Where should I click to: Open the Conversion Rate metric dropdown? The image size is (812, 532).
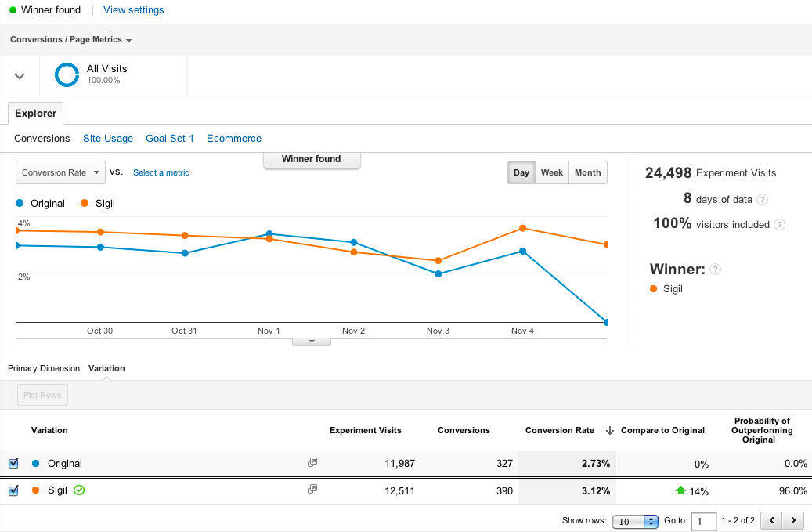pos(60,172)
